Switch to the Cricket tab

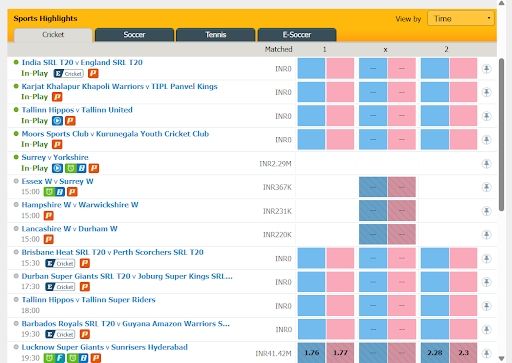click(53, 35)
